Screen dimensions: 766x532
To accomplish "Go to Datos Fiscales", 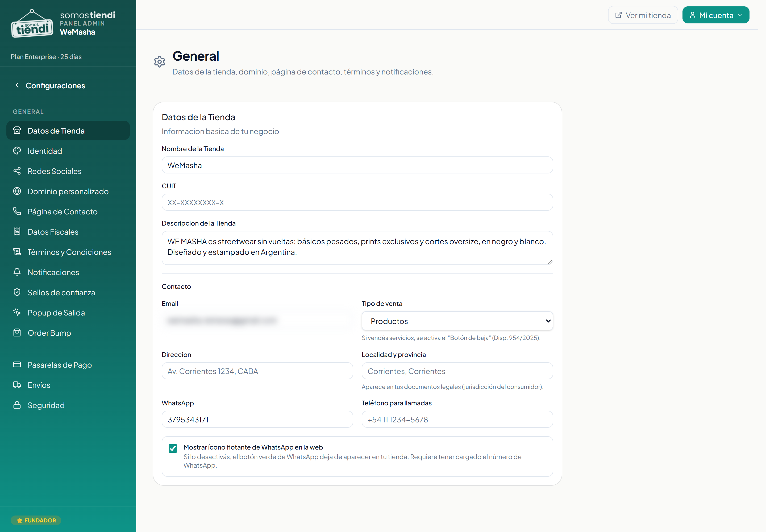I will 68,232.
